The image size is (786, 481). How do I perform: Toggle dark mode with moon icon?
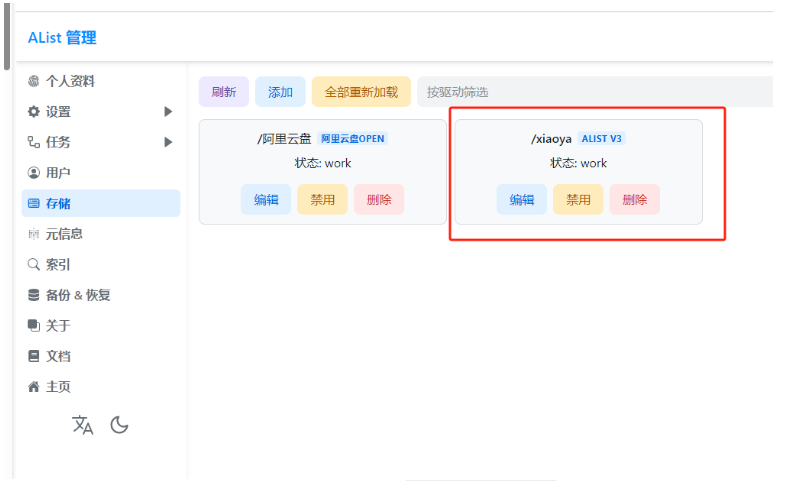pyautogui.click(x=119, y=425)
